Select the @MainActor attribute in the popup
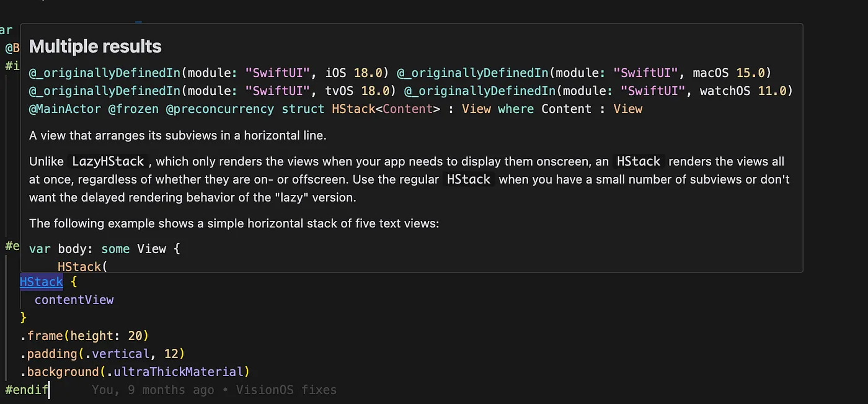 [64, 109]
